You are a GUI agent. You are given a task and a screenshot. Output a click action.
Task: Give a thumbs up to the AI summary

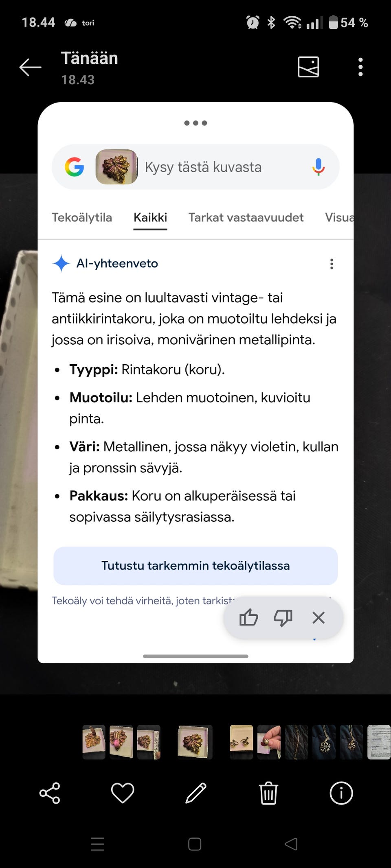tap(248, 618)
